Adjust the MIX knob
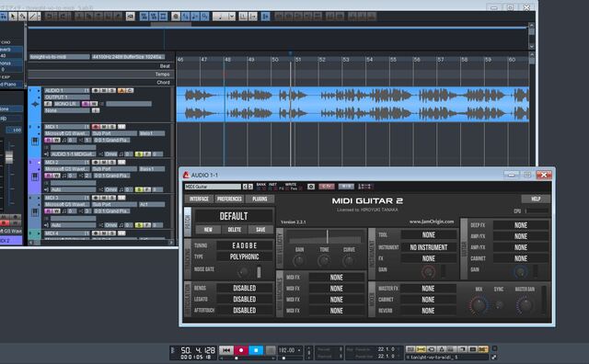This screenshot has height=364, width=589. tap(479, 305)
